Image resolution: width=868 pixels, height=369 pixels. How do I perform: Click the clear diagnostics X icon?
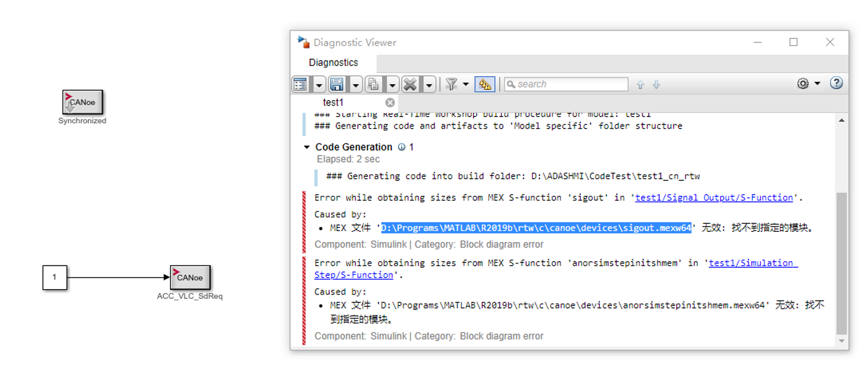point(410,85)
